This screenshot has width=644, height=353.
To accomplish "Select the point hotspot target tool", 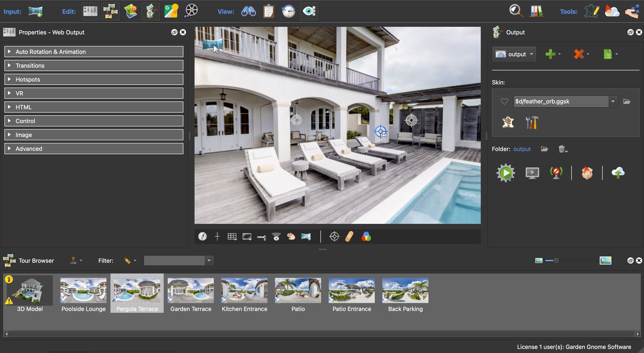I will 334,236.
